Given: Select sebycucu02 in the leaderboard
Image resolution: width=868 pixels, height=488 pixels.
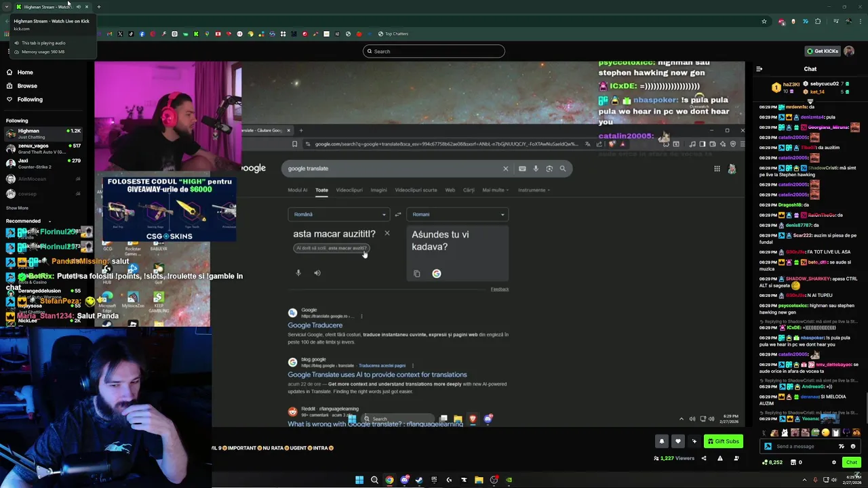Looking at the screenshot, I should pos(825,84).
